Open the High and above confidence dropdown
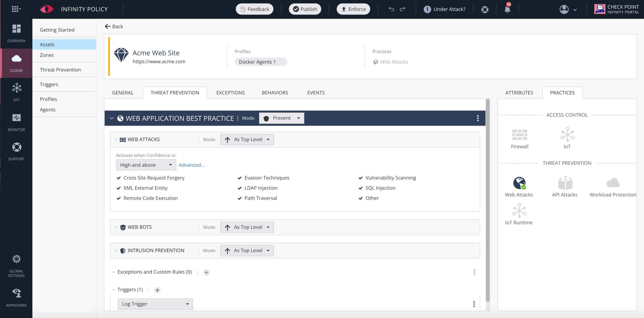This screenshot has height=318, width=644. pos(146,165)
